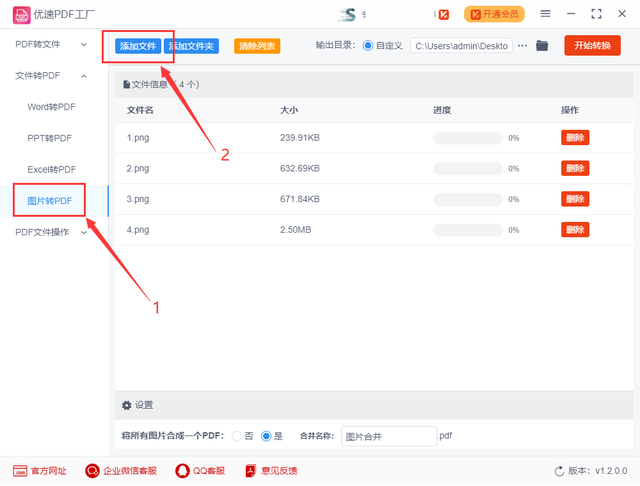Open the 意见反馈 feedback icon

(x=250, y=471)
